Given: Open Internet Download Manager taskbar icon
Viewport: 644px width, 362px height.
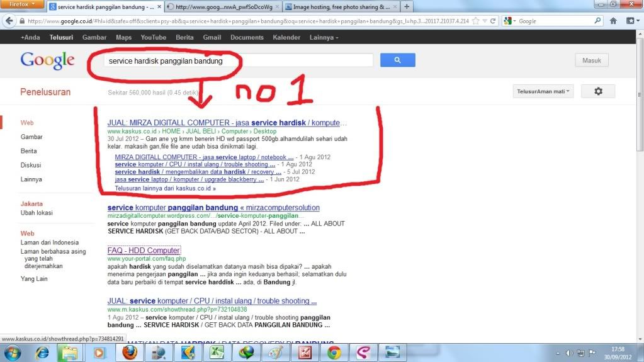Looking at the screenshot, I should click(x=246, y=353).
